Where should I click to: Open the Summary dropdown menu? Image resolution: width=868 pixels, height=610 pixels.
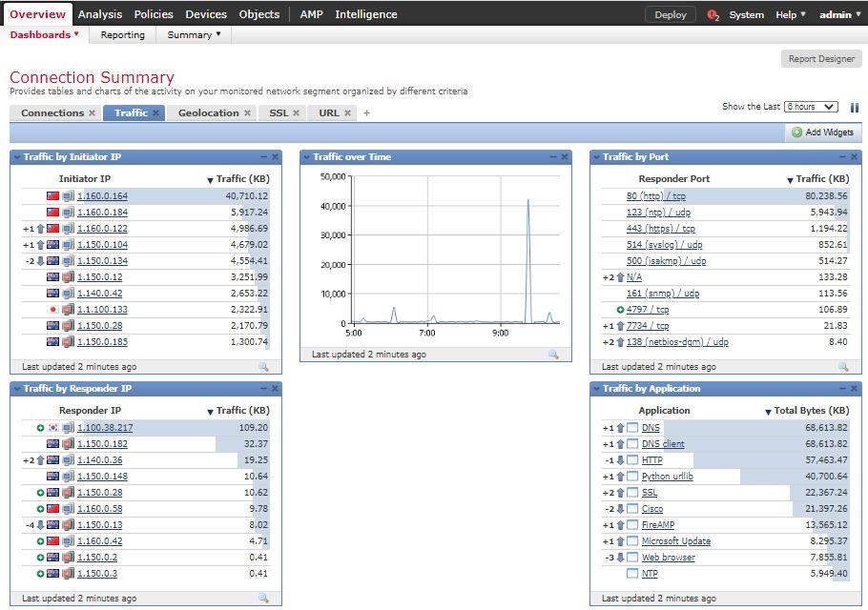click(x=194, y=35)
